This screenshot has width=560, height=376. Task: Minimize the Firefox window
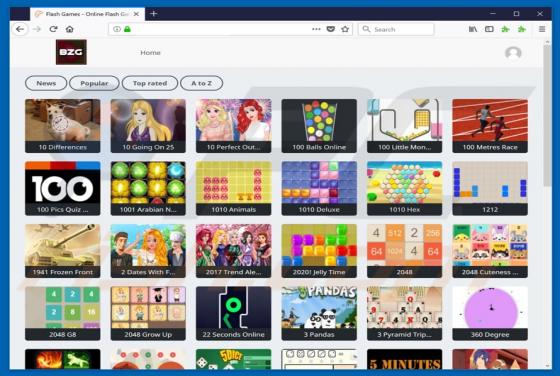(493, 14)
